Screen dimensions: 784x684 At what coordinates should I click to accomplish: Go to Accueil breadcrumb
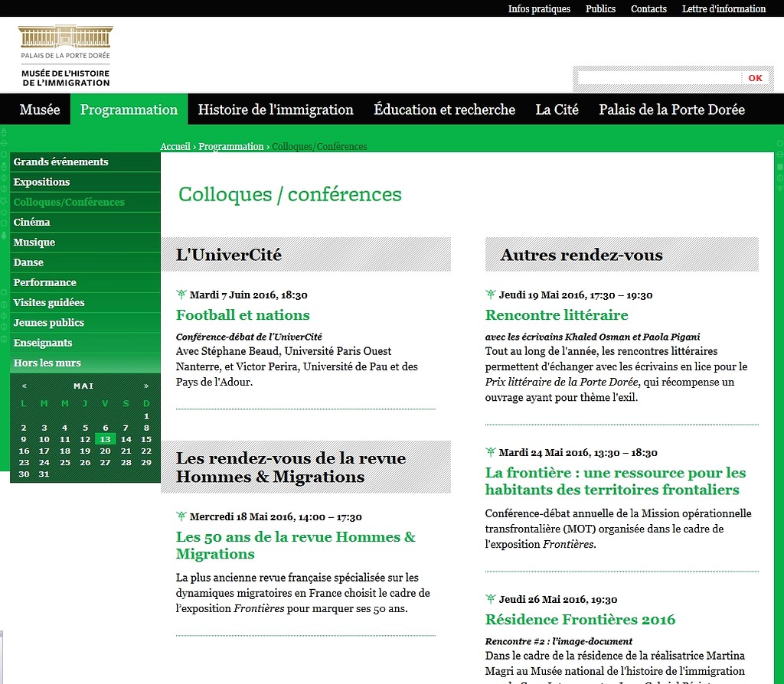tap(175, 146)
